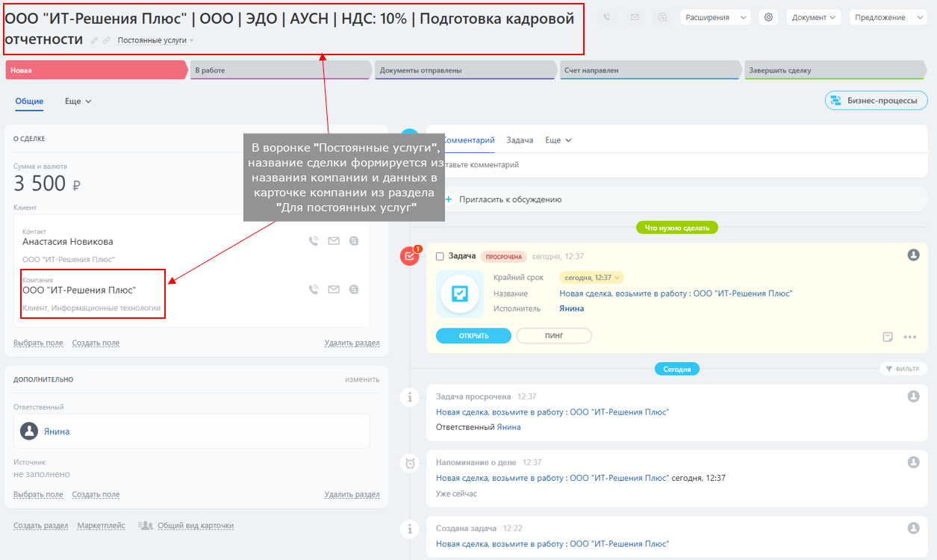Screen dimensions: 937x560
Task: Click the Расширения button
Action: [x=707, y=17]
